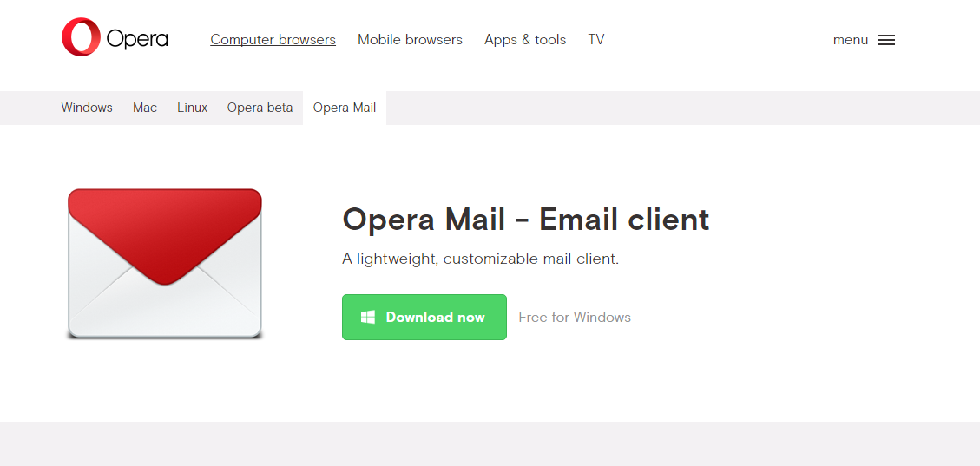Switch to the Linux tab
The height and width of the screenshot is (466, 980).
[x=192, y=108]
